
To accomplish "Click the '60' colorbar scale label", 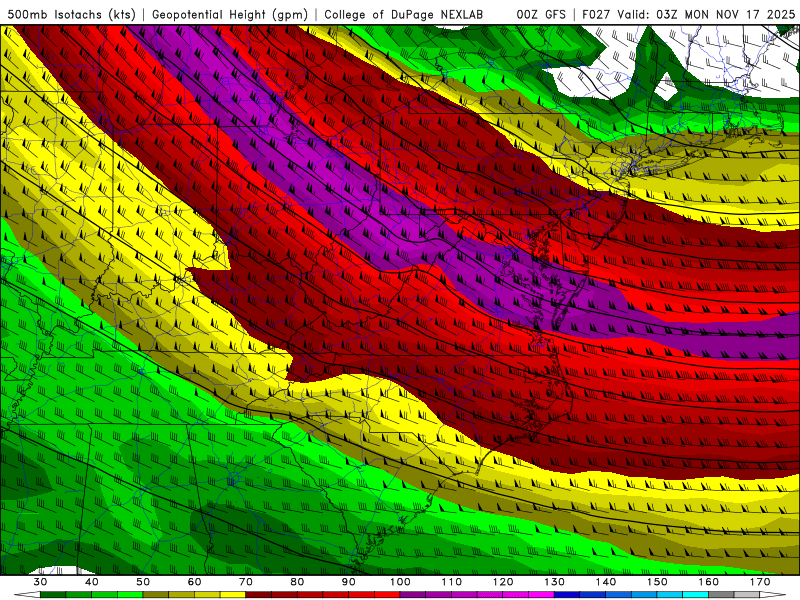I will click(194, 582).
